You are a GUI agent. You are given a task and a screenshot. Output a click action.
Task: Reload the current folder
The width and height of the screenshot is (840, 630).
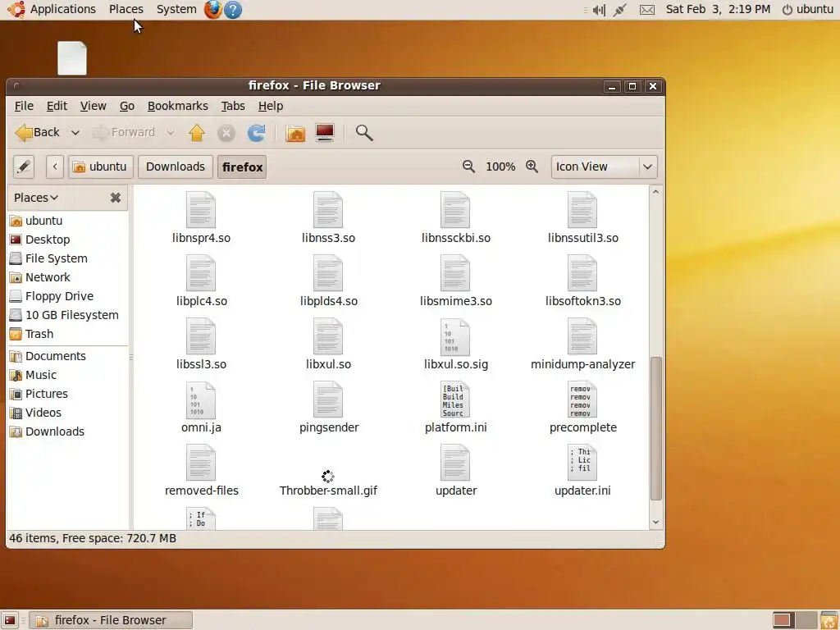(x=256, y=132)
